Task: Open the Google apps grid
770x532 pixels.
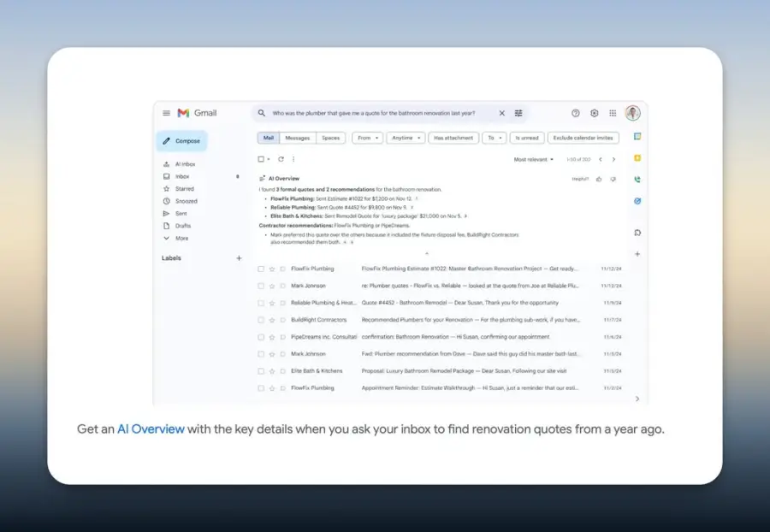Action: point(613,113)
